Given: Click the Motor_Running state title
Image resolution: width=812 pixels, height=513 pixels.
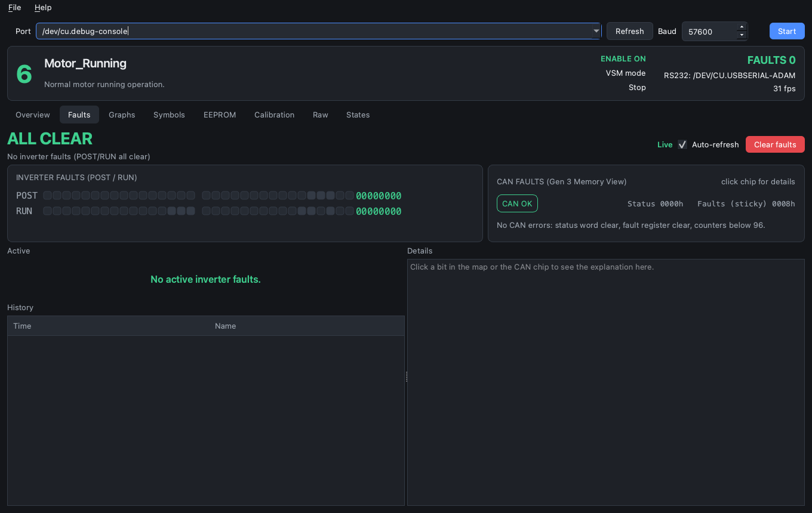Looking at the screenshot, I should (x=85, y=63).
